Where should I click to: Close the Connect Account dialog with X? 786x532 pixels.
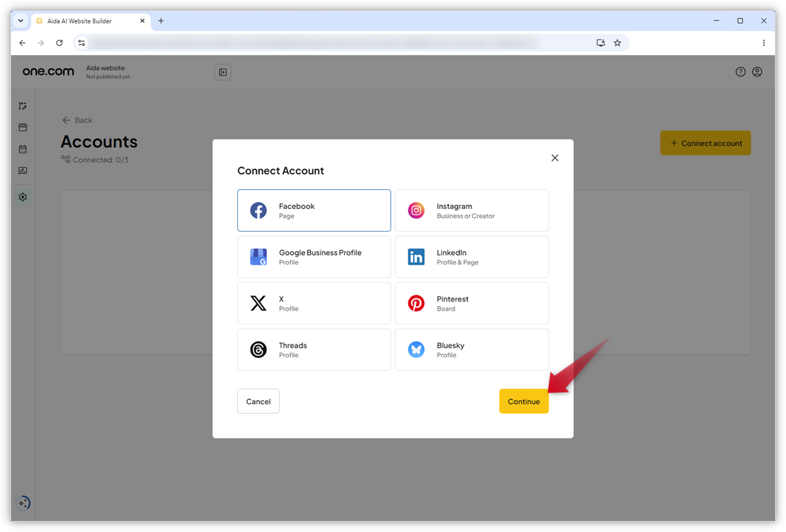(x=554, y=158)
